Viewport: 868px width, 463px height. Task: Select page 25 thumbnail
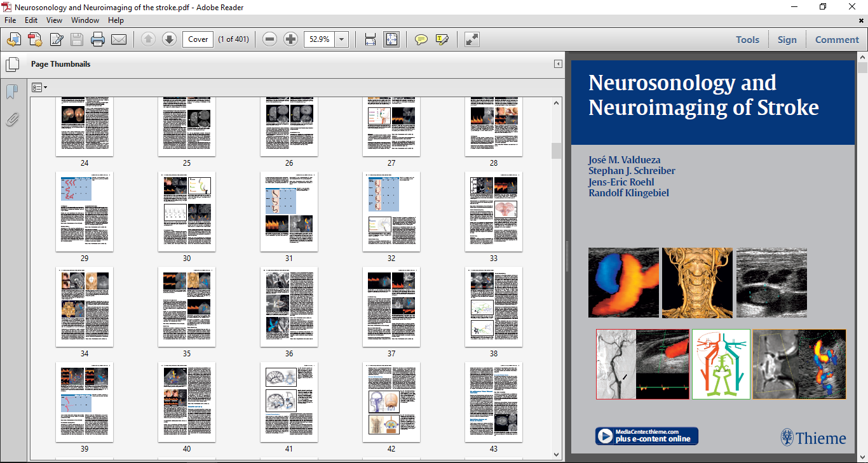[187, 126]
